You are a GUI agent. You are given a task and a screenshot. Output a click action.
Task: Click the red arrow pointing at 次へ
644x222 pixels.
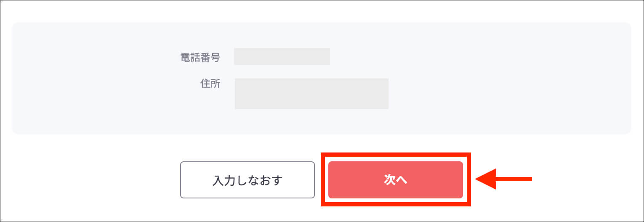click(x=504, y=179)
